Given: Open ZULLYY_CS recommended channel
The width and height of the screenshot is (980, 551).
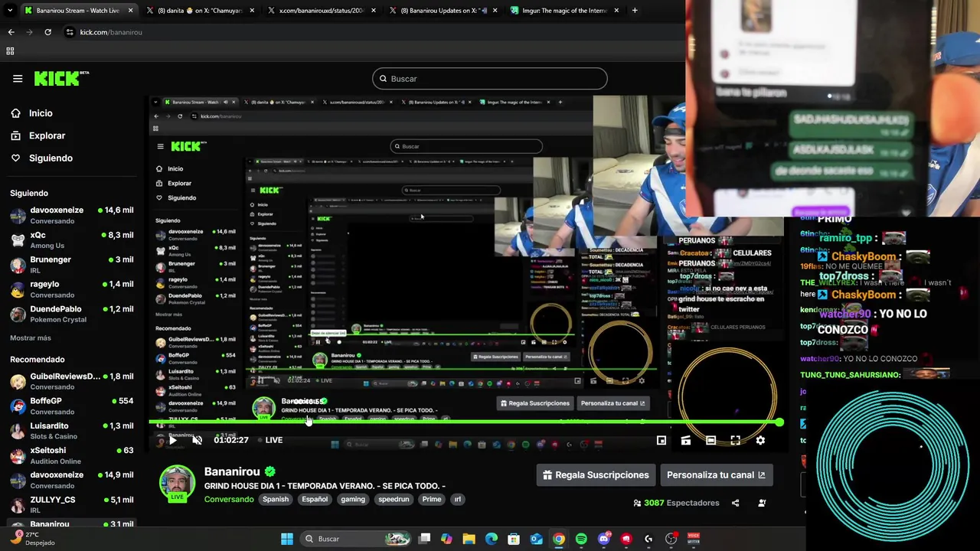Looking at the screenshot, I should tap(70, 504).
